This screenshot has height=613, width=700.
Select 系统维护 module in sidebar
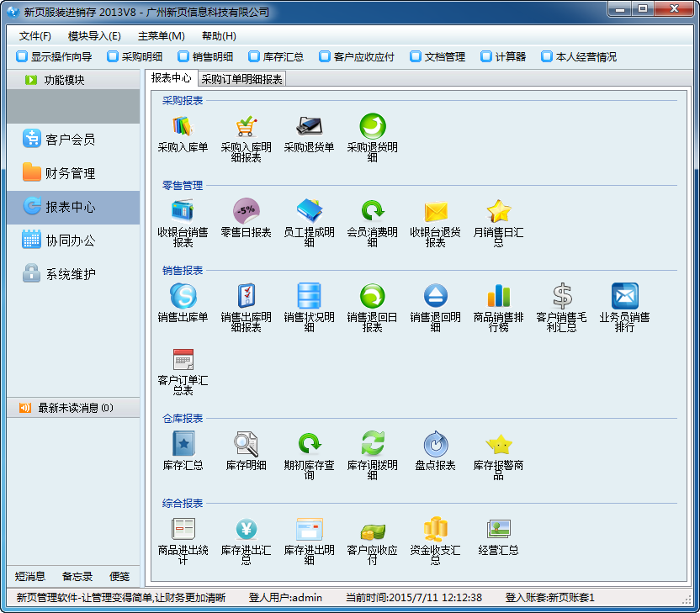pyautogui.click(x=73, y=274)
